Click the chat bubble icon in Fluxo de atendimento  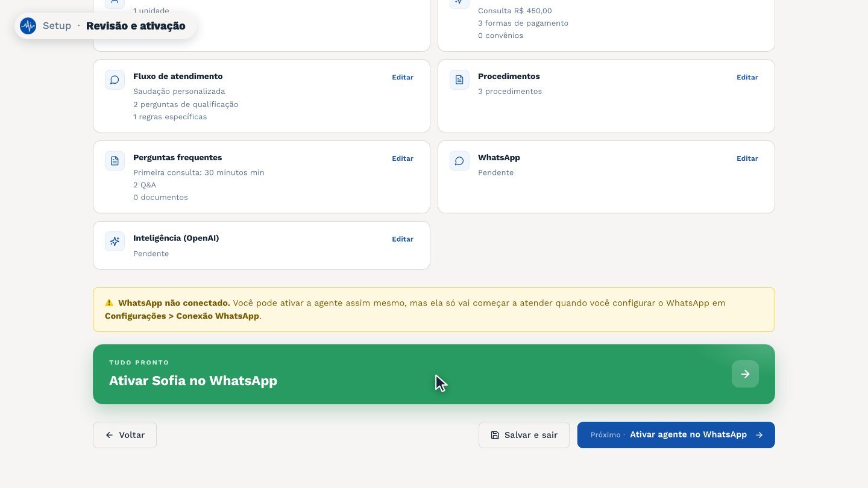click(115, 80)
